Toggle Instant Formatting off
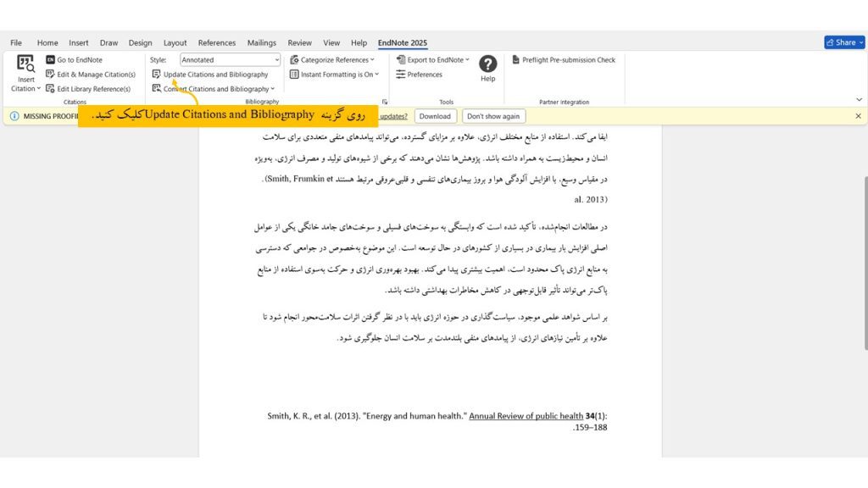The image size is (868, 488). 334,75
